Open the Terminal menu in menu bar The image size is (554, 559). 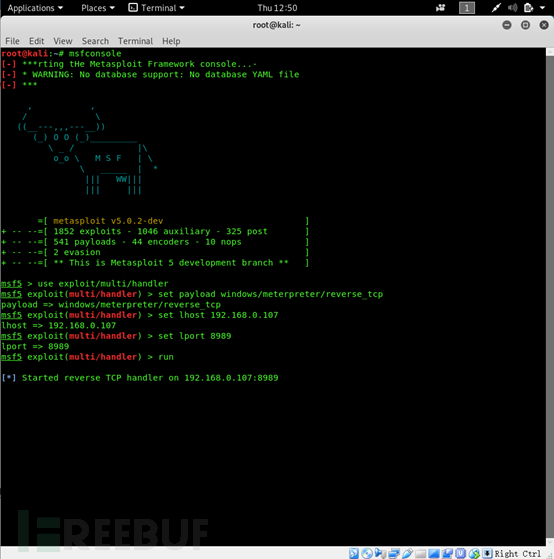coord(135,41)
